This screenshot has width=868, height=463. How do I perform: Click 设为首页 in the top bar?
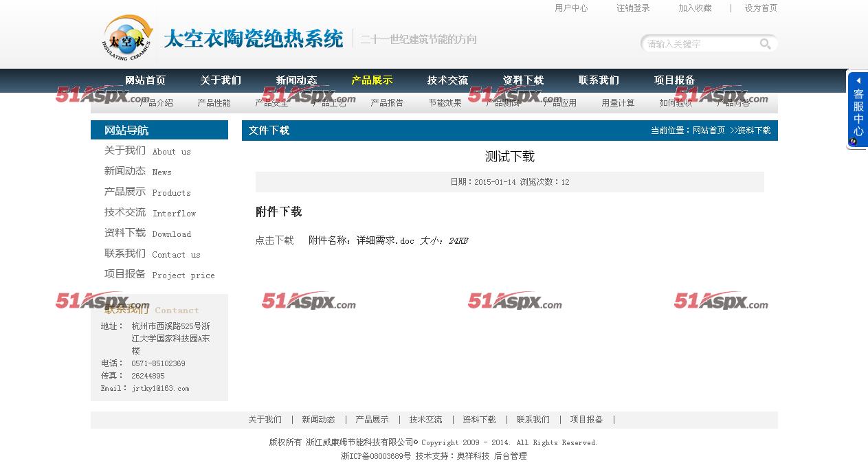761,8
